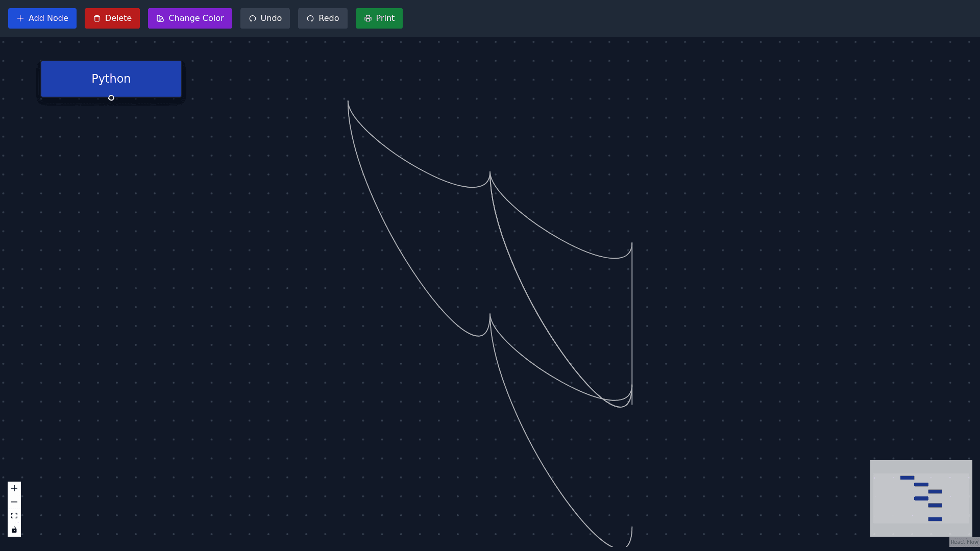Click the plus icon in Add Node

coord(20,18)
